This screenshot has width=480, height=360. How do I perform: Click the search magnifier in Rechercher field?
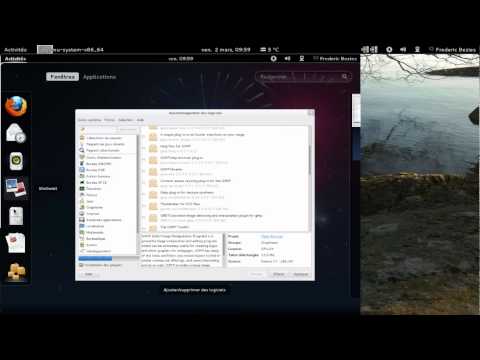click(x=345, y=77)
